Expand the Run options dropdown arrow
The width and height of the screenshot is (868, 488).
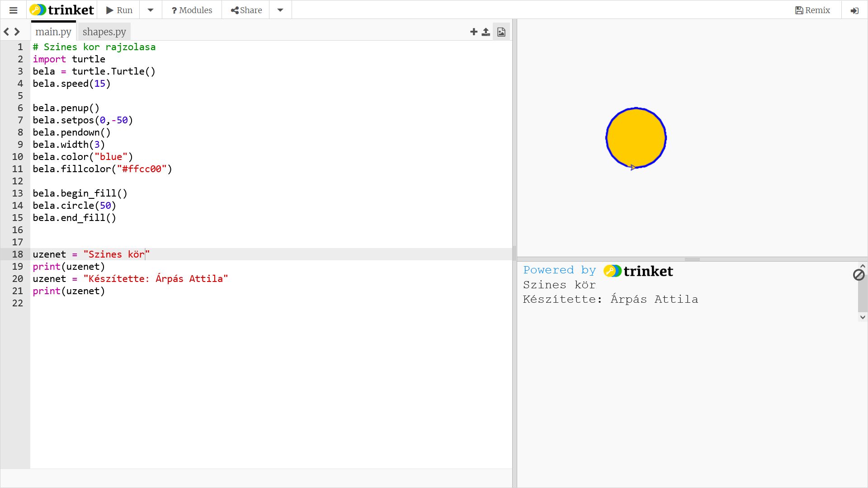pos(151,10)
